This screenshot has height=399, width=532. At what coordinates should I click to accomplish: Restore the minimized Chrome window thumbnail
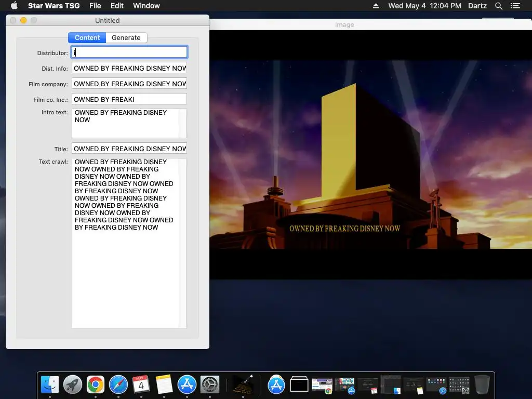pyautogui.click(x=322, y=385)
